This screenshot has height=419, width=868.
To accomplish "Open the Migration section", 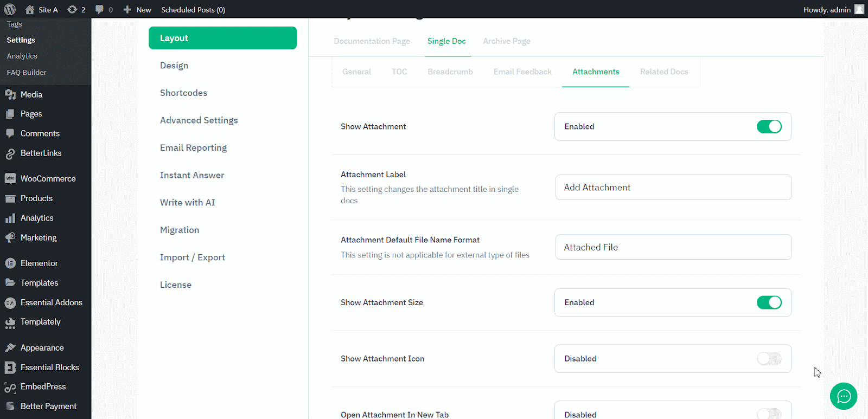I will [180, 230].
